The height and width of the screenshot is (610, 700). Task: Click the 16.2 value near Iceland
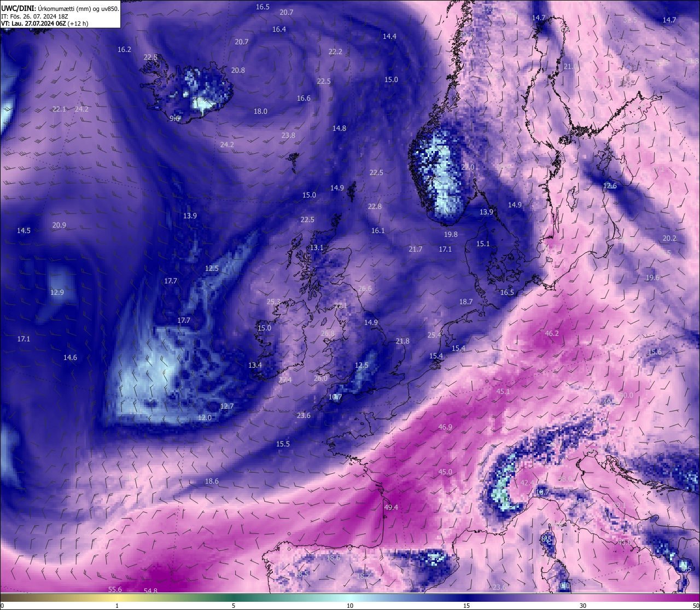124,50
